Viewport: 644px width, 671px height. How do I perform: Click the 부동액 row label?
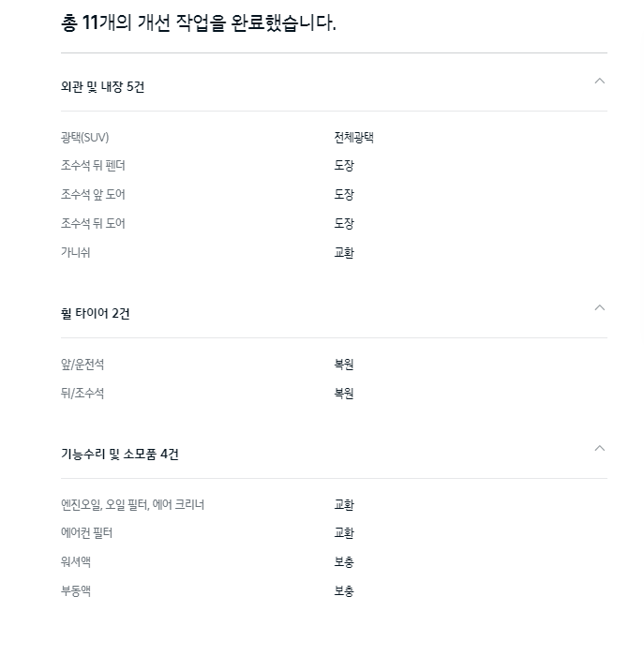pyautogui.click(x=76, y=590)
